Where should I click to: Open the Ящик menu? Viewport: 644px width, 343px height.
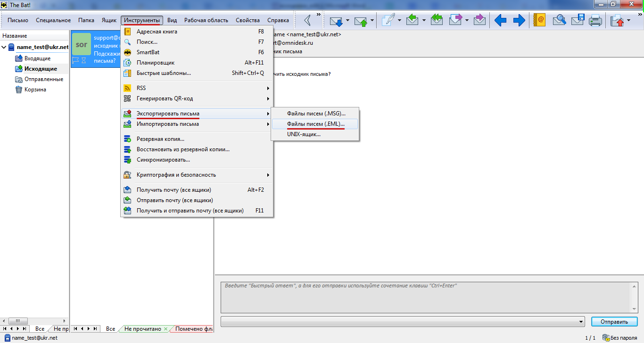coord(109,20)
